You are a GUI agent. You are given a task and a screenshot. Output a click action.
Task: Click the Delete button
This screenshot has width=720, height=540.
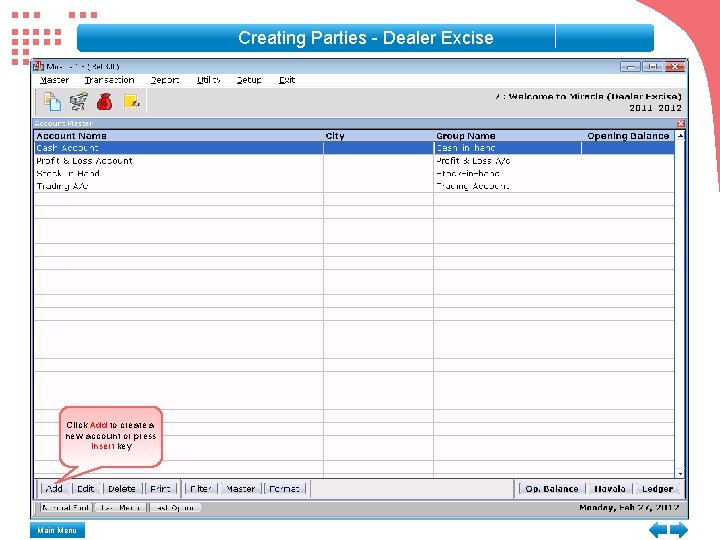[122, 489]
